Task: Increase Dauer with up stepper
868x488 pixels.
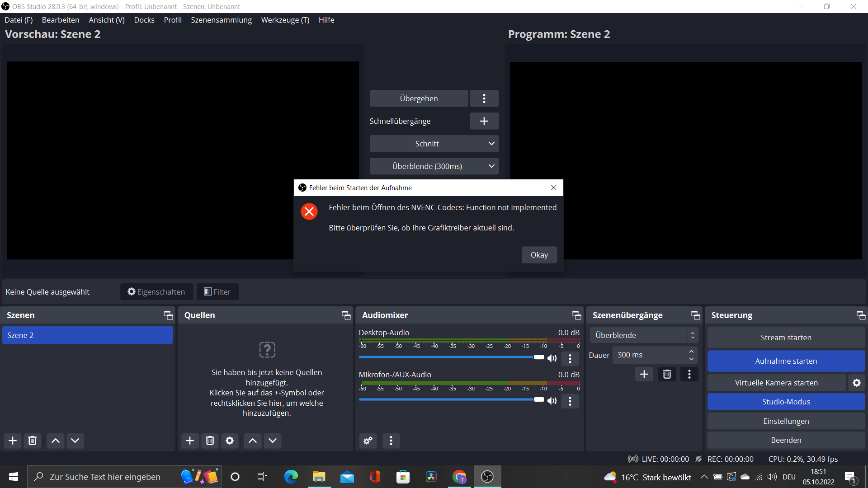Action: tap(691, 351)
